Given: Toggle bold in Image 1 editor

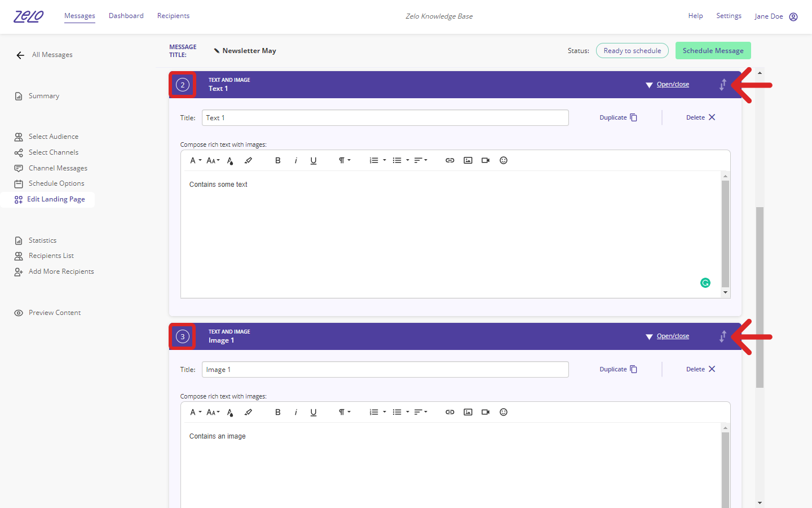Looking at the screenshot, I should tap(277, 412).
